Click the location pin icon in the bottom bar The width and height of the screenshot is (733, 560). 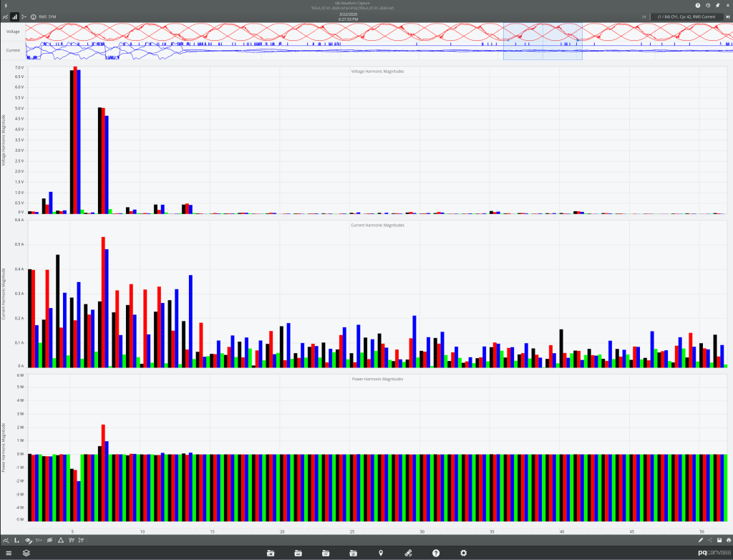(382, 553)
